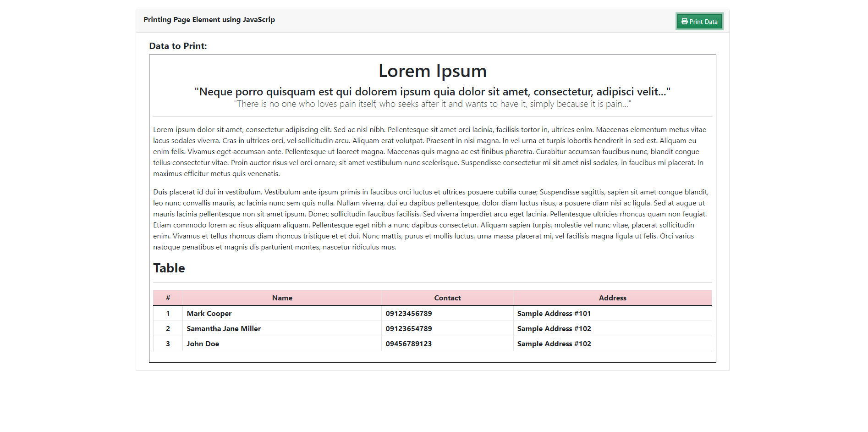The image size is (868, 432).
Task: Select contact number 09456789123
Action: [x=408, y=343]
